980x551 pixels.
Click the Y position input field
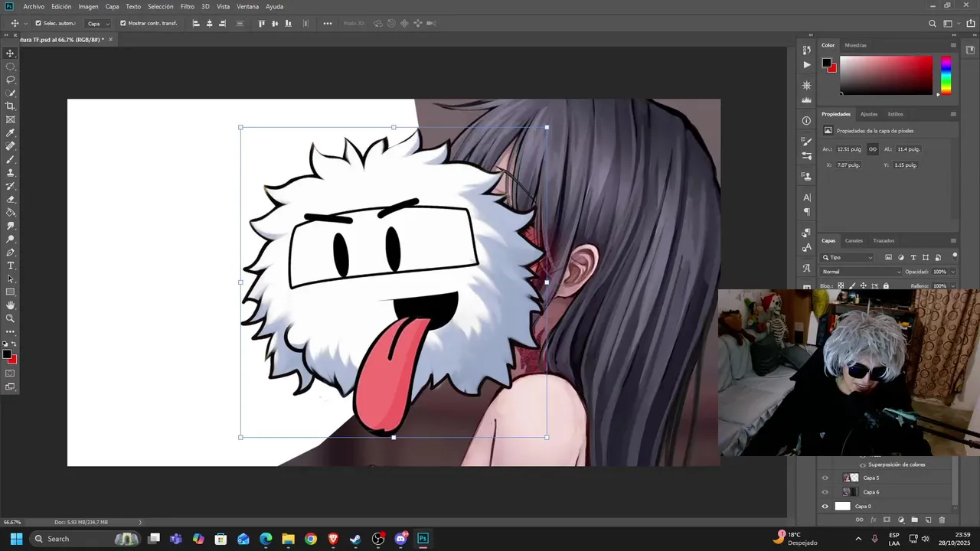pos(907,165)
